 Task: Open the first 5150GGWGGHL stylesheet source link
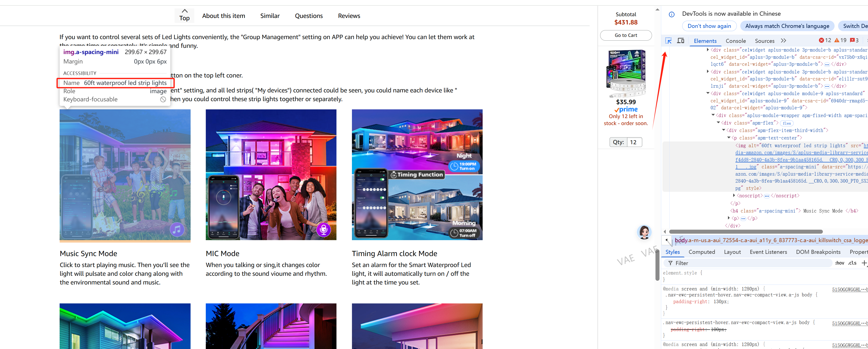pyautogui.click(x=850, y=290)
